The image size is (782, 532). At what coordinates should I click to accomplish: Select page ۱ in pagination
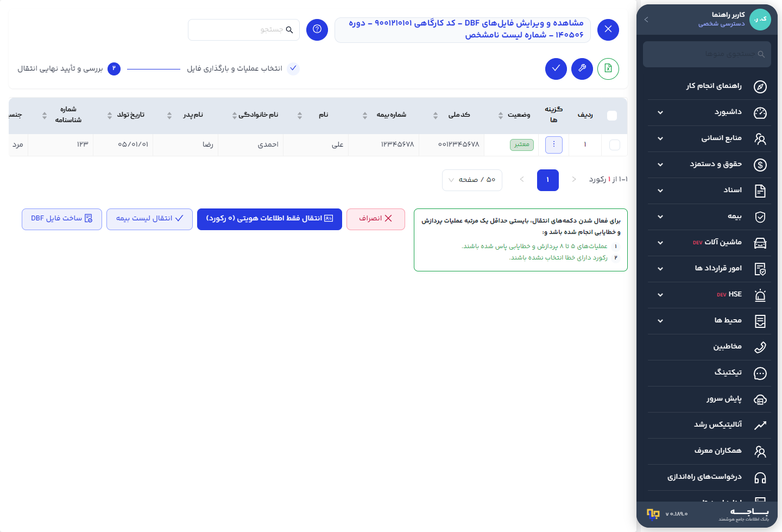(548, 180)
